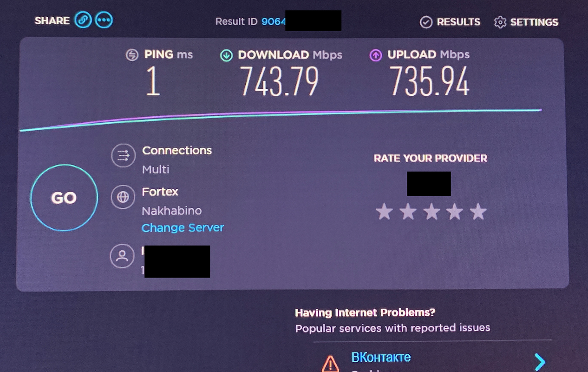Image resolution: width=588 pixels, height=372 pixels.
Task: Click the Change Server link
Action: click(183, 228)
